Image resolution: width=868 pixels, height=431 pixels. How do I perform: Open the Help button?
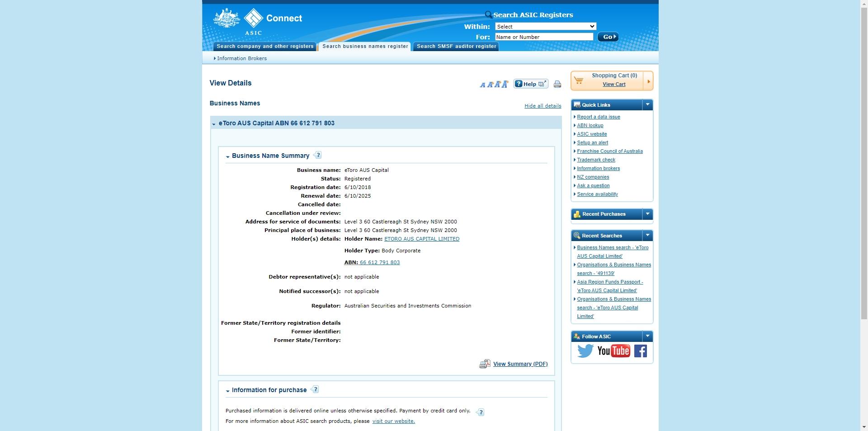coord(531,84)
